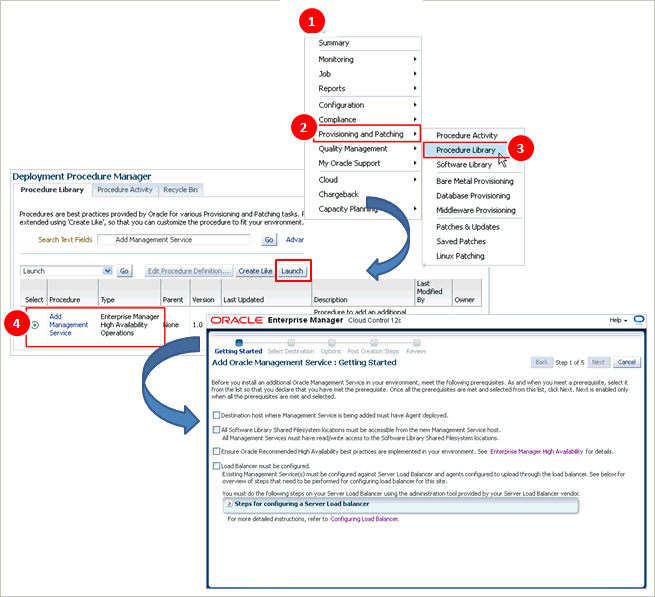Click the Oracle logo icon beside Help
The height and width of the screenshot is (597, 655).
click(x=639, y=320)
